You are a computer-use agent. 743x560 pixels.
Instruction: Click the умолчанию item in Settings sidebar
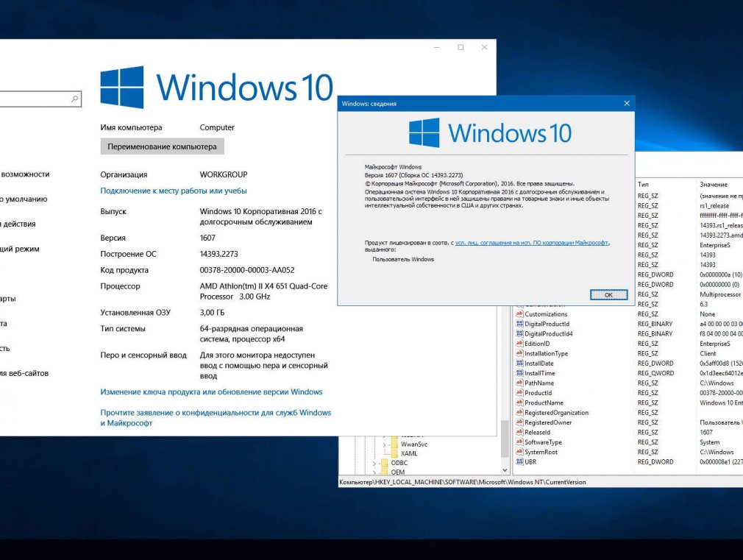tap(24, 199)
